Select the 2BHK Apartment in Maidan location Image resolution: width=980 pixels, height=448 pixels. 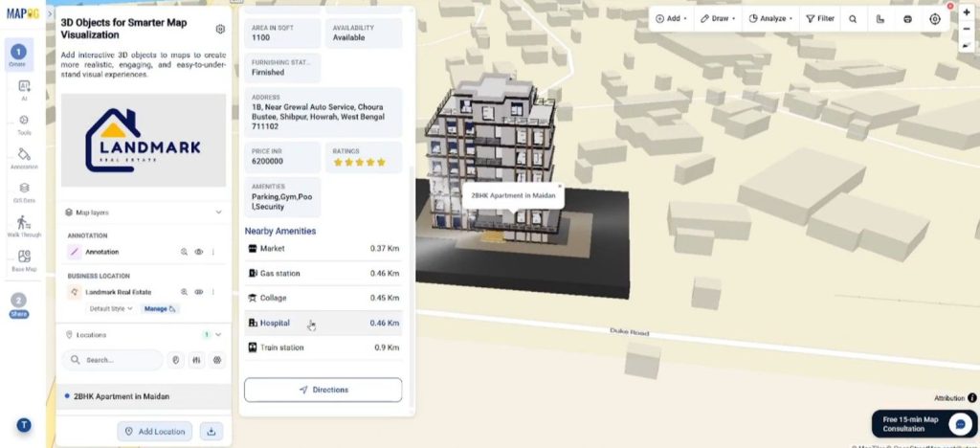pyautogui.click(x=144, y=396)
